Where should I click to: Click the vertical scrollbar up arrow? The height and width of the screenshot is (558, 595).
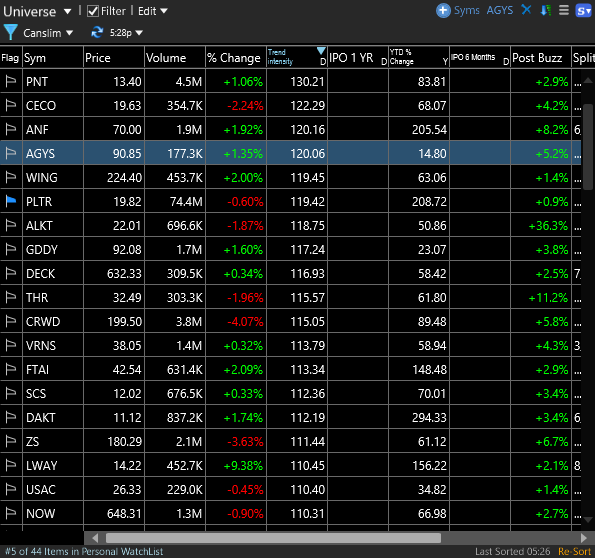pos(588,80)
